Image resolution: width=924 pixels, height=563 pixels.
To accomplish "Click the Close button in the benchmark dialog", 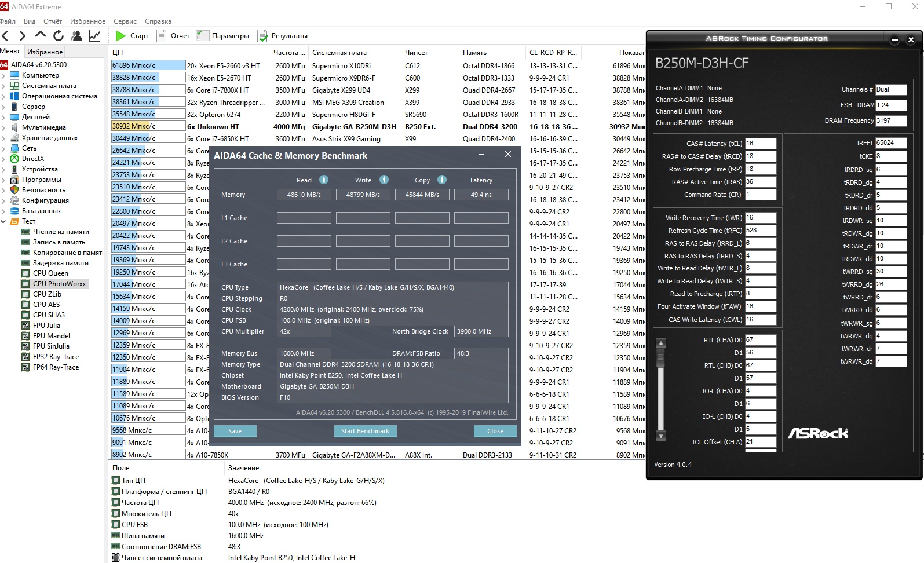I will [495, 431].
